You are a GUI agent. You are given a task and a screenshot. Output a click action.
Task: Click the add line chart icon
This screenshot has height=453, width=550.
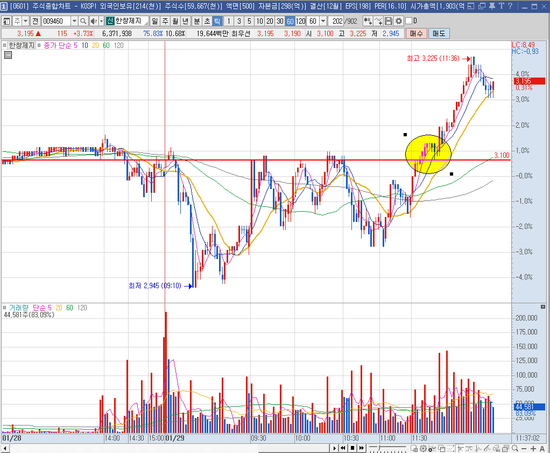[x=378, y=21]
